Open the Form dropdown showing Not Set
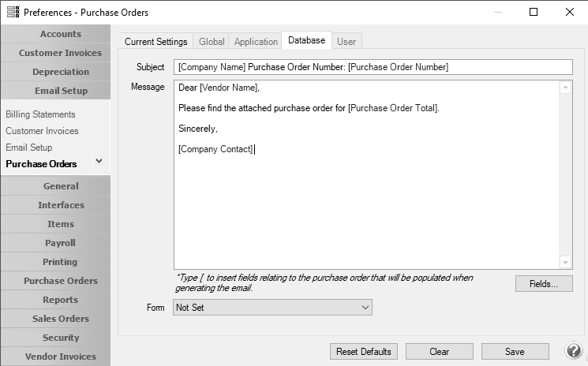Viewport: 588px width, 366px height. [x=272, y=307]
